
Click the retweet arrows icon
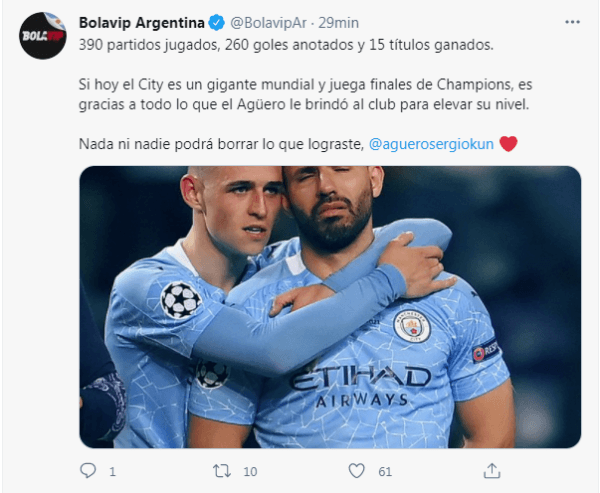(x=222, y=471)
